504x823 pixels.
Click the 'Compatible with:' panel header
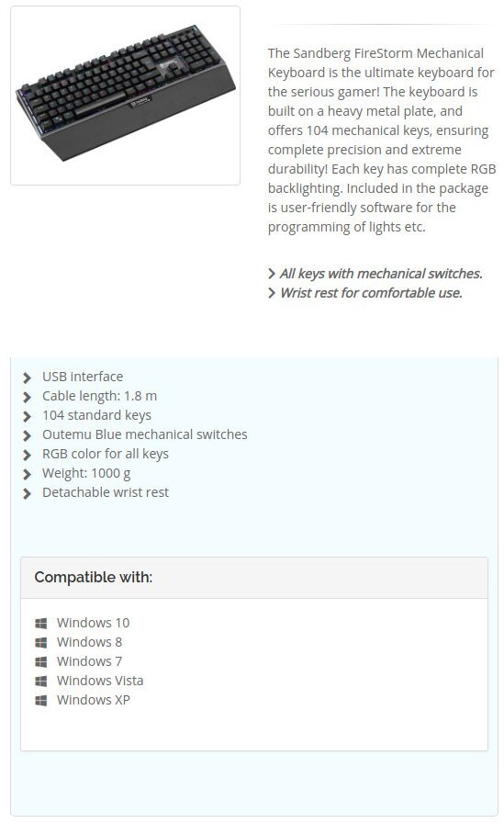coord(254,578)
